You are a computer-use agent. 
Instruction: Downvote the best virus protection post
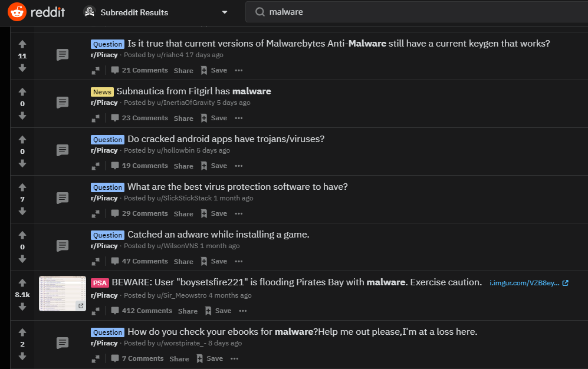(x=22, y=211)
